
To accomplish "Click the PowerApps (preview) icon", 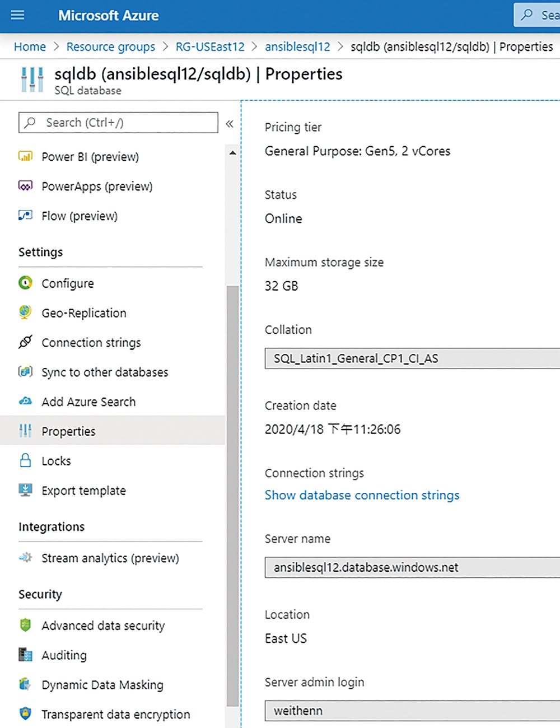I will pyautogui.click(x=25, y=186).
